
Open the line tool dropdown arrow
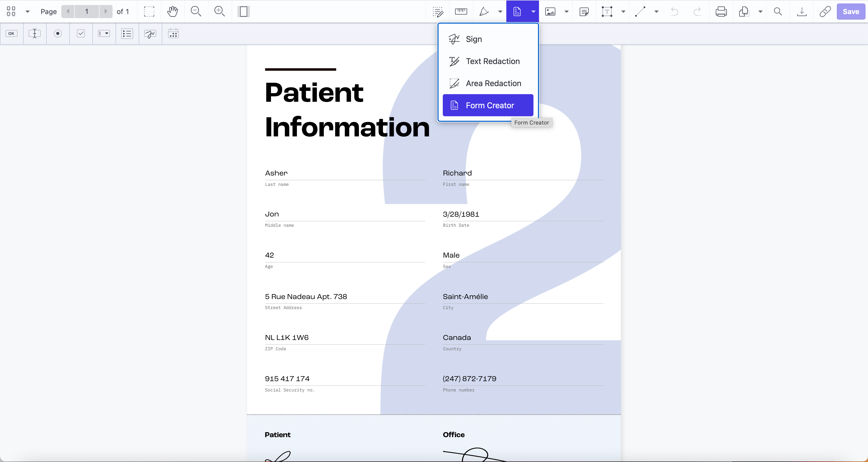click(656, 12)
